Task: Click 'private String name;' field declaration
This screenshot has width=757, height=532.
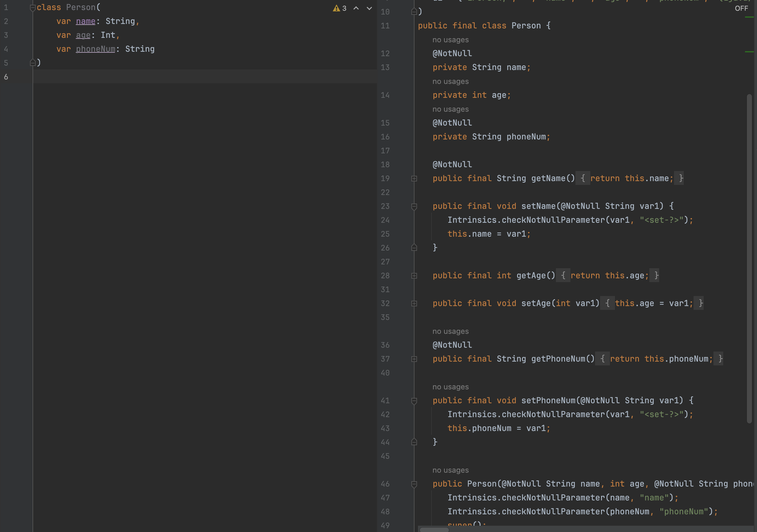Action: tap(481, 67)
